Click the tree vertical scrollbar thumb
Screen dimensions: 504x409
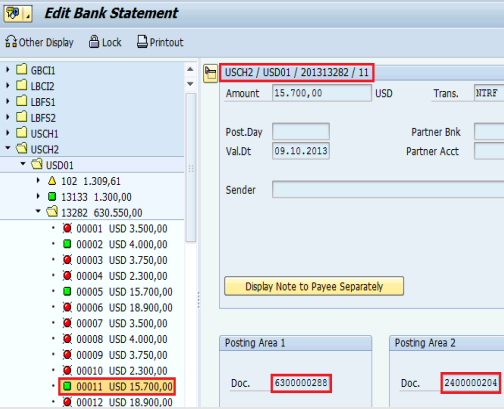[x=191, y=167]
